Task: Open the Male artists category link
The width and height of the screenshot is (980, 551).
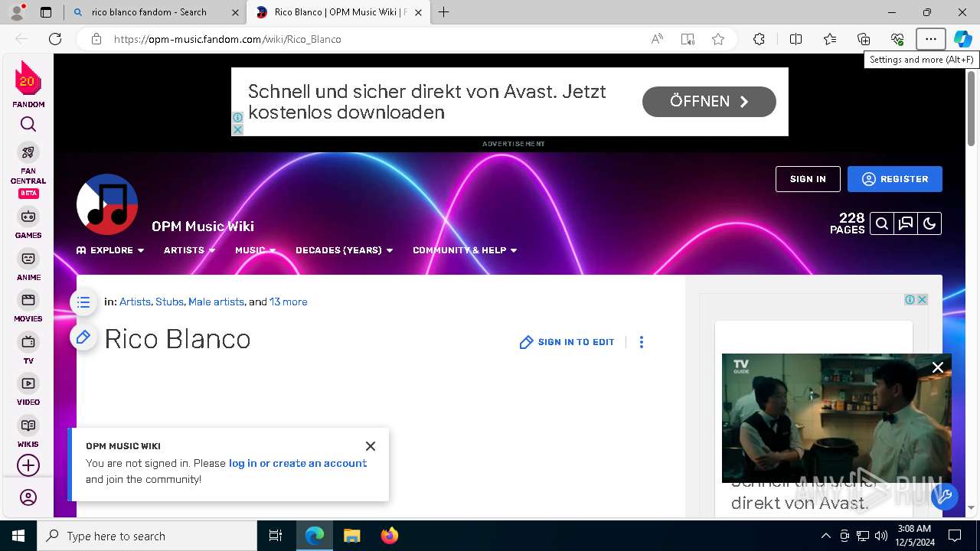Action: (x=216, y=302)
